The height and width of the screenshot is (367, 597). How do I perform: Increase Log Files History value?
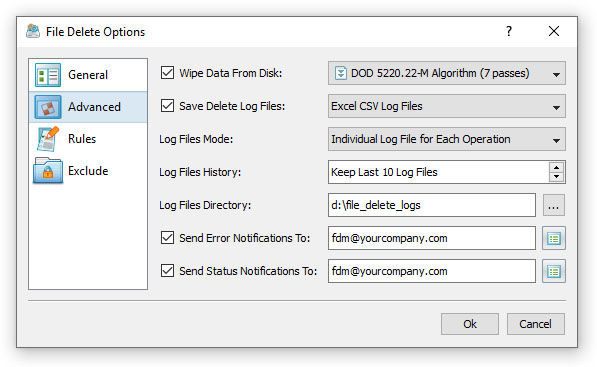tap(557, 168)
